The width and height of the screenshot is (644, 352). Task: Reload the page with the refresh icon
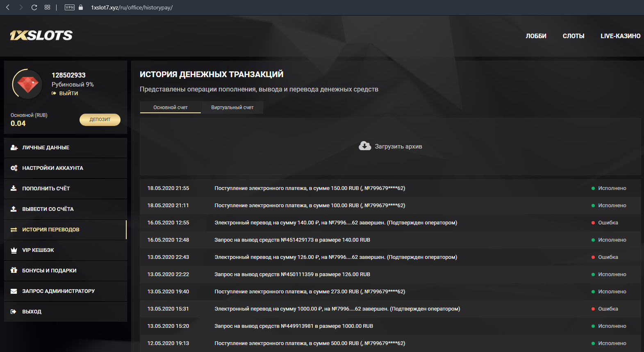(34, 7)
